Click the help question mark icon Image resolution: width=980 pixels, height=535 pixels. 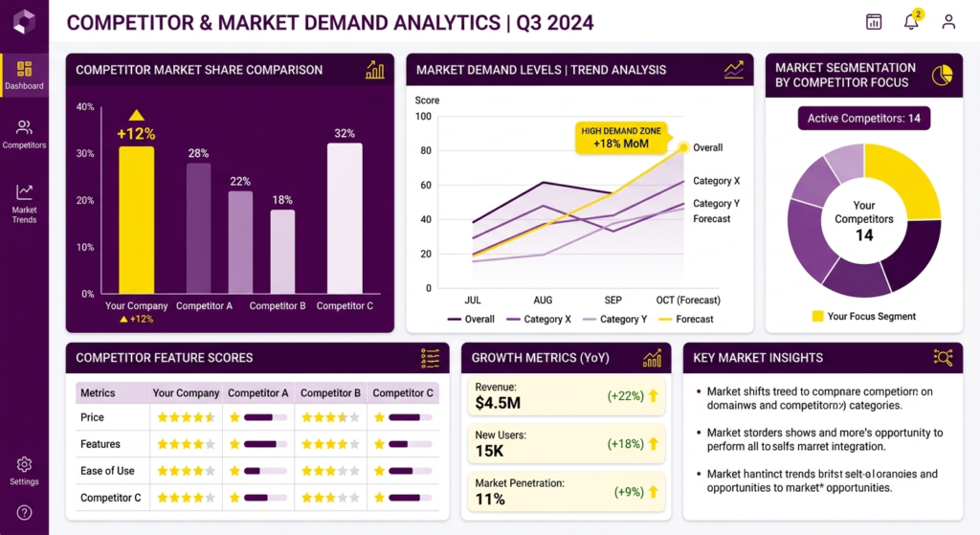point(24,512)
